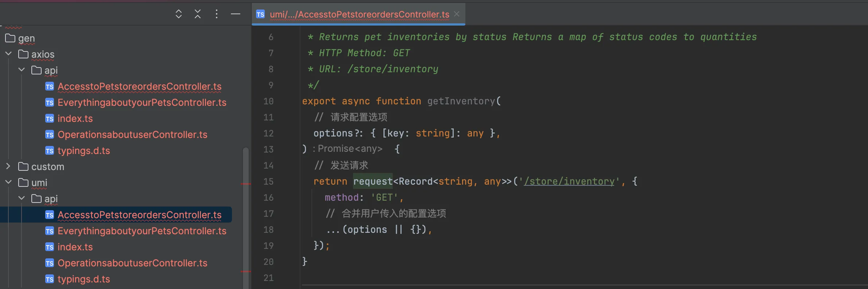The image size is (868, 289).
Task: Open umi EverythingaboutyourPetsController.ts file
Action: (142, 231)
